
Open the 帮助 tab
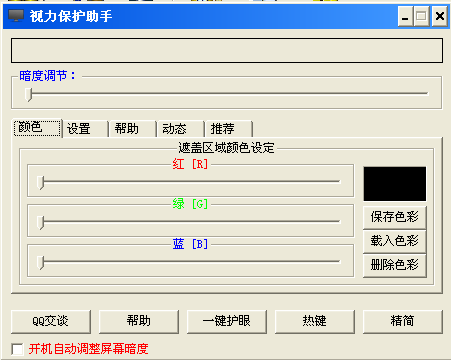pyautogui.click(x=133, y=129)
